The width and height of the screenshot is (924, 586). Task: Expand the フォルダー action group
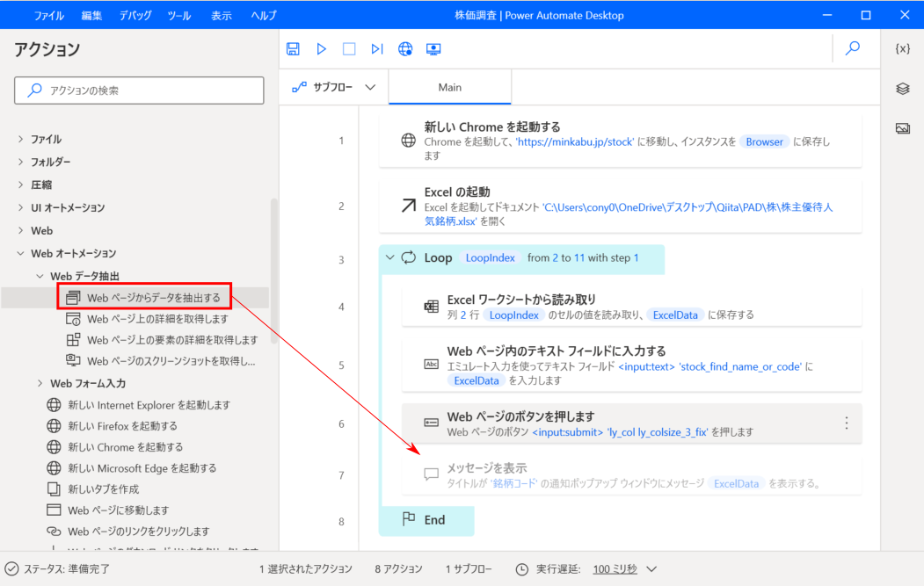click(20, 162)
